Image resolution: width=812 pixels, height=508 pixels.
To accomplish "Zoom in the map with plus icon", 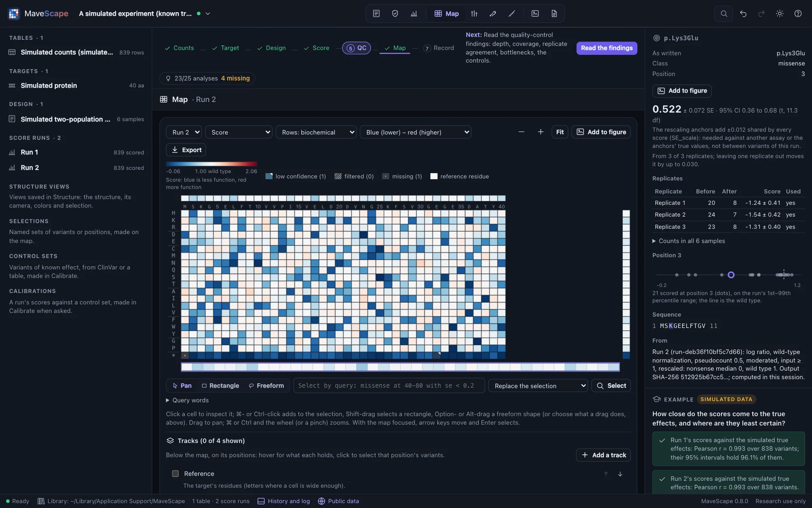I will [x=540, y=132].
